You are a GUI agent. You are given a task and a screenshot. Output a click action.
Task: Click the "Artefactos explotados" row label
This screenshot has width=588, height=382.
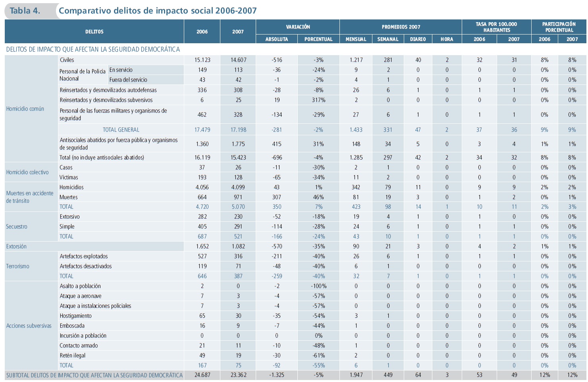tap(84, 256)
